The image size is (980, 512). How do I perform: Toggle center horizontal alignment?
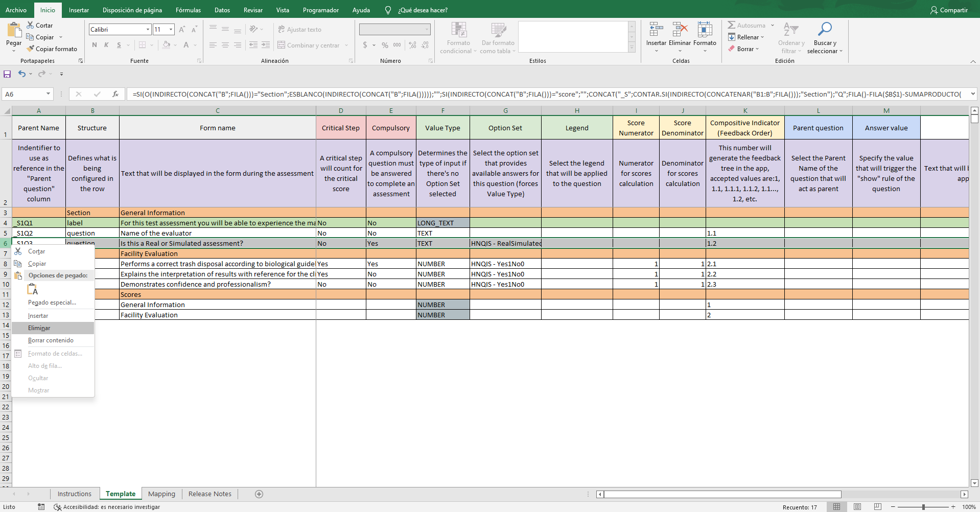225,45
